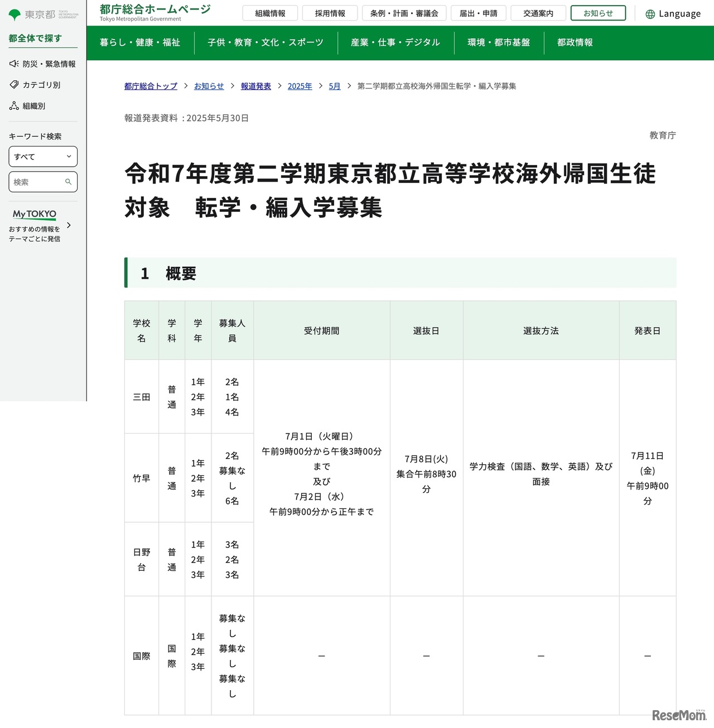
Task: Open the 都政情報 navigation menu
Action: 574,43
